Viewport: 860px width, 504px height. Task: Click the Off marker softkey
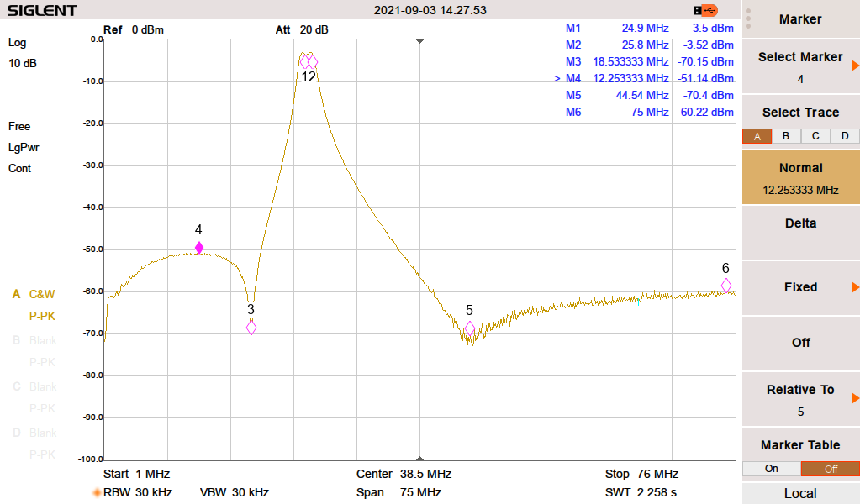[x=801, y=343]
